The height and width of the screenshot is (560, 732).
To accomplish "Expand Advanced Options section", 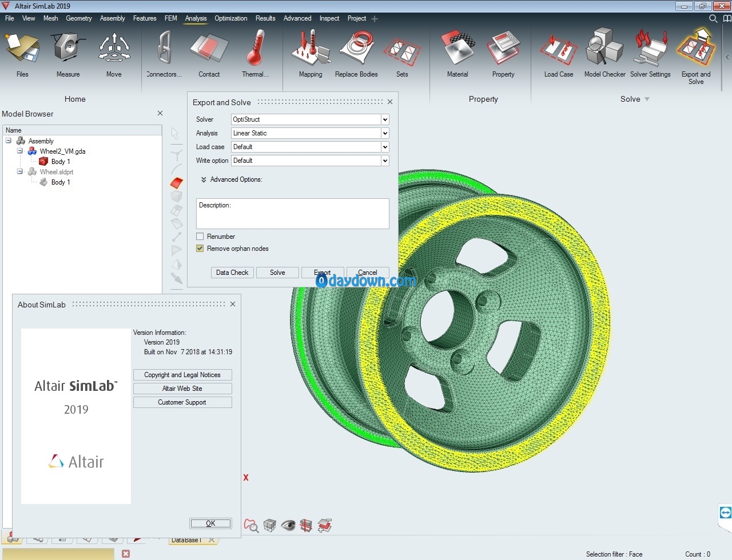I will (204, 179).
